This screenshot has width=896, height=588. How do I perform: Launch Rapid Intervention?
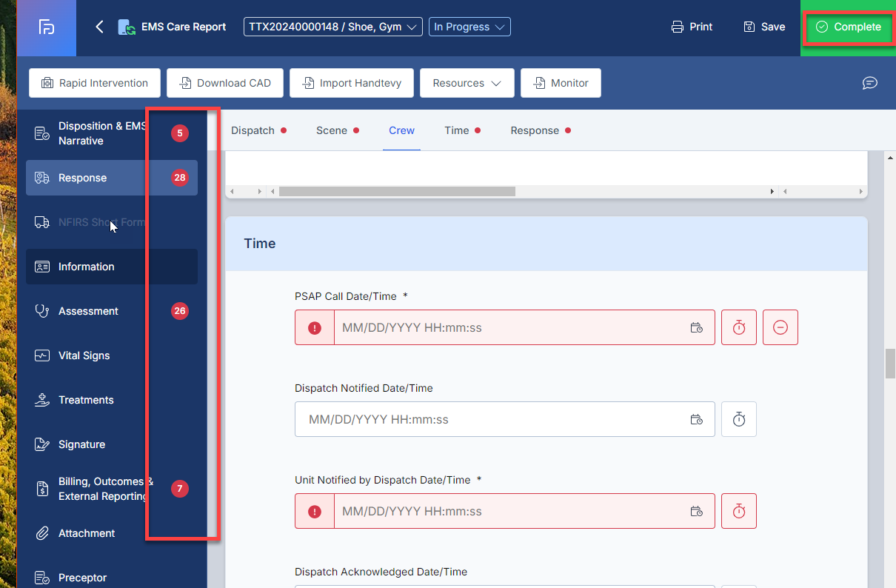tap(95, 83)
